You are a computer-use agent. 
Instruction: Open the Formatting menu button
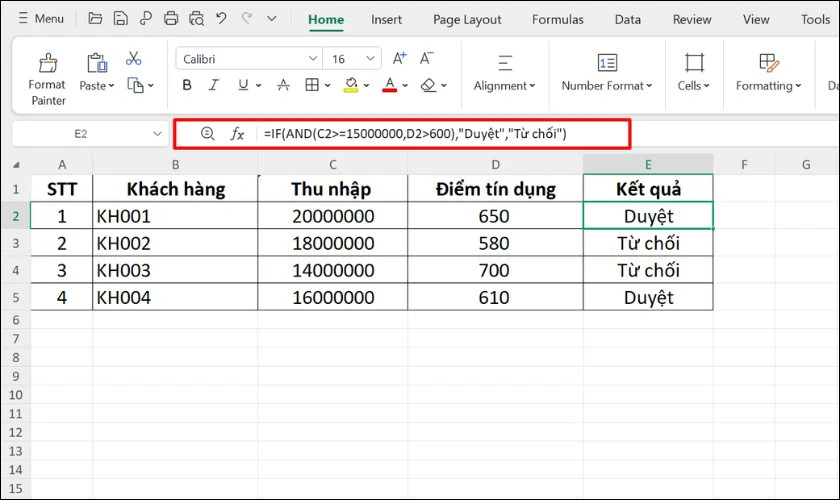[x=768, y=73]
